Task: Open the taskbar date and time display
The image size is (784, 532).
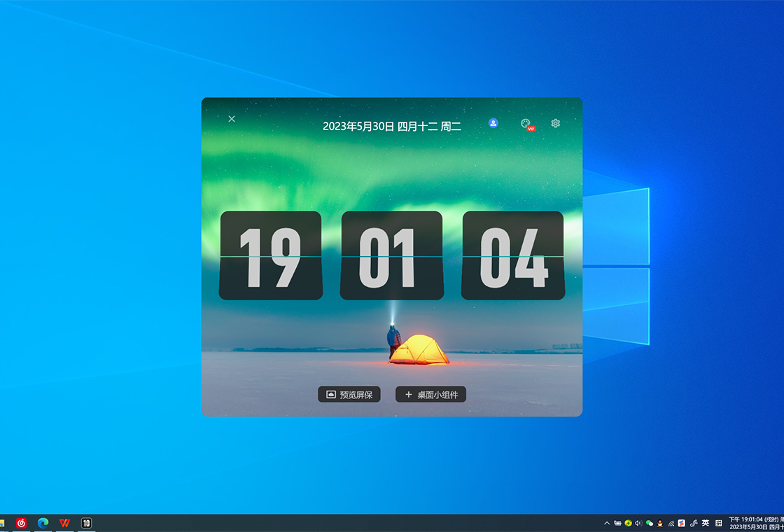Action: [x=756, y=523]
